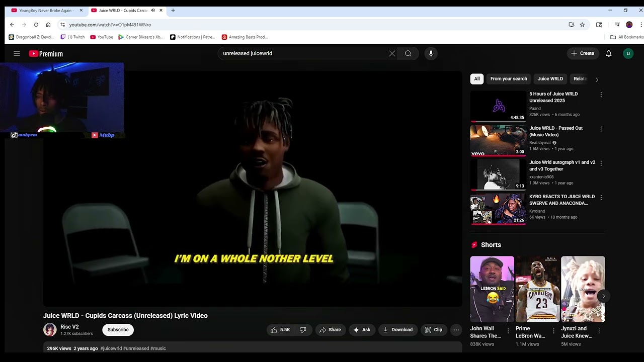Screen dimensions: 644x362
Task: Open the Twitch bookmark
Action: 72,37
